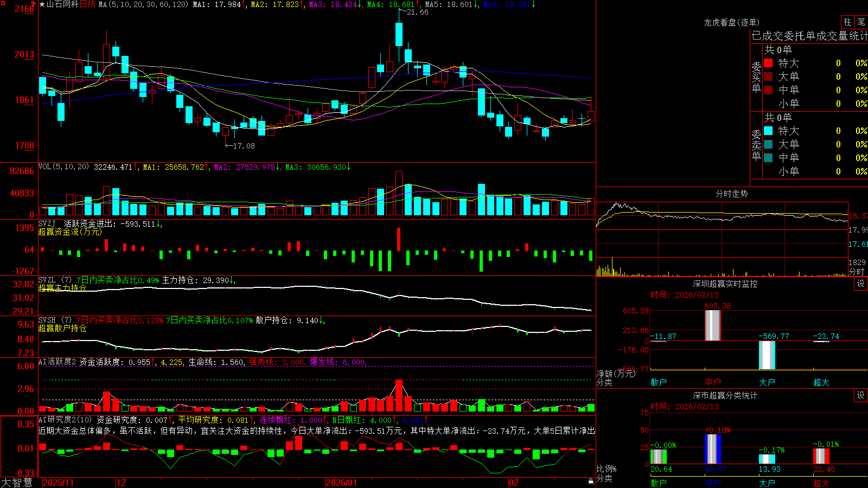Open 设 settings for 深圳超赢实时监控 panel
The height and width of the screenshot is (488, 868).
coord(861,284)
